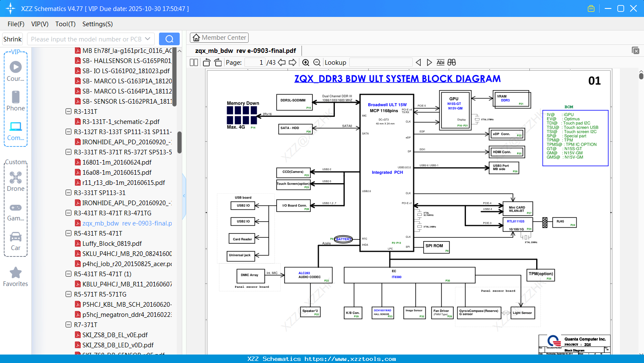Collapse the R5-571T R5-571TG folder
Viewport: 644px width, 363px height.
69,294
